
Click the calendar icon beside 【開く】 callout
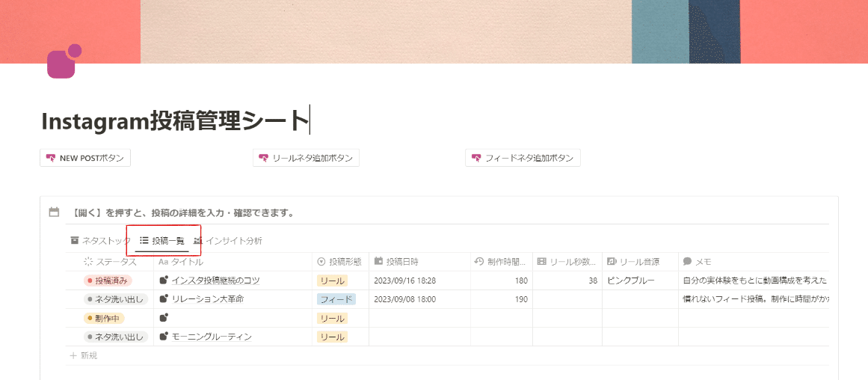coord(55,212)
